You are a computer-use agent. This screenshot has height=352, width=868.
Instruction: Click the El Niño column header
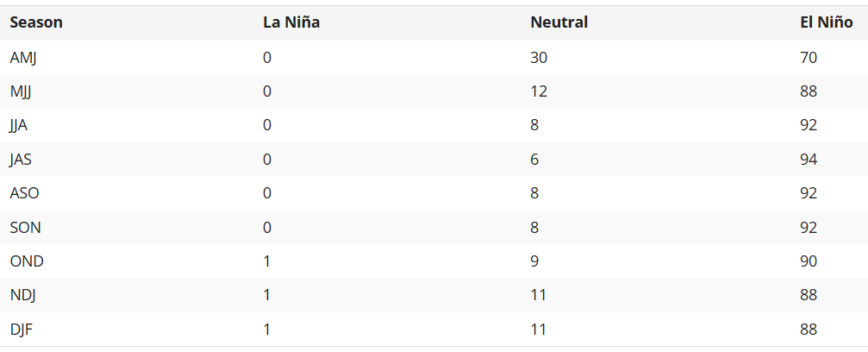coord(826,22)
